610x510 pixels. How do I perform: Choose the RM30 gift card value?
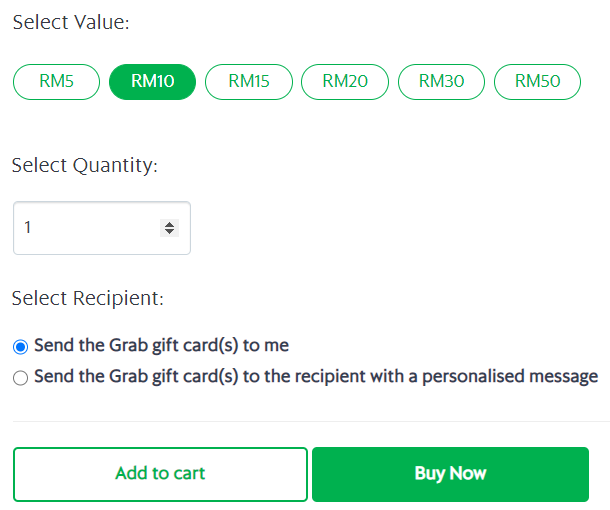[441, 82]
